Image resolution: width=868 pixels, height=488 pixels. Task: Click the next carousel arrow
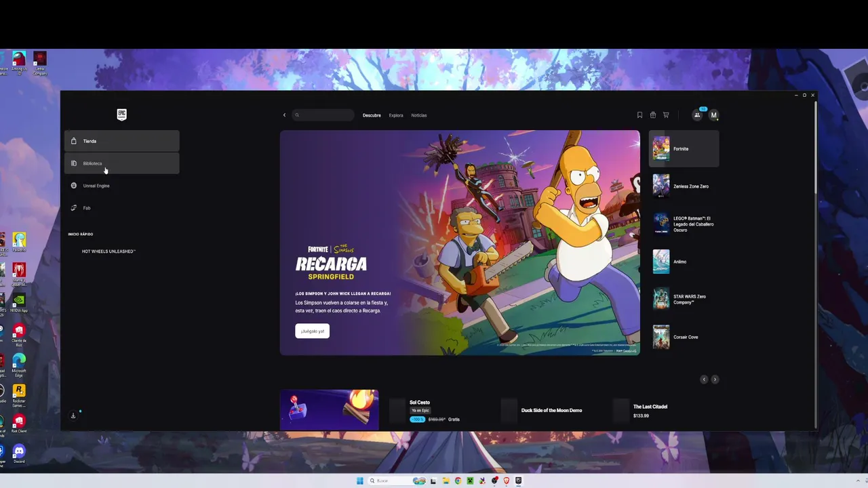[x=715, y=380]
